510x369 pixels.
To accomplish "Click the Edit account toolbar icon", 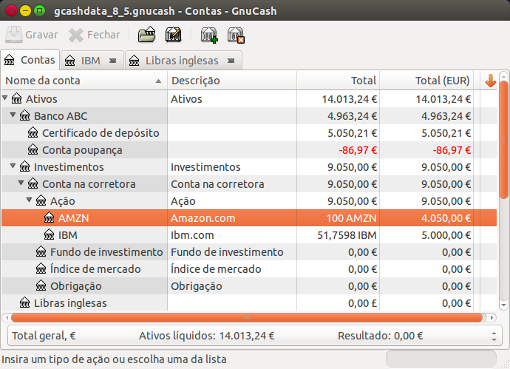I will (173, 34).
